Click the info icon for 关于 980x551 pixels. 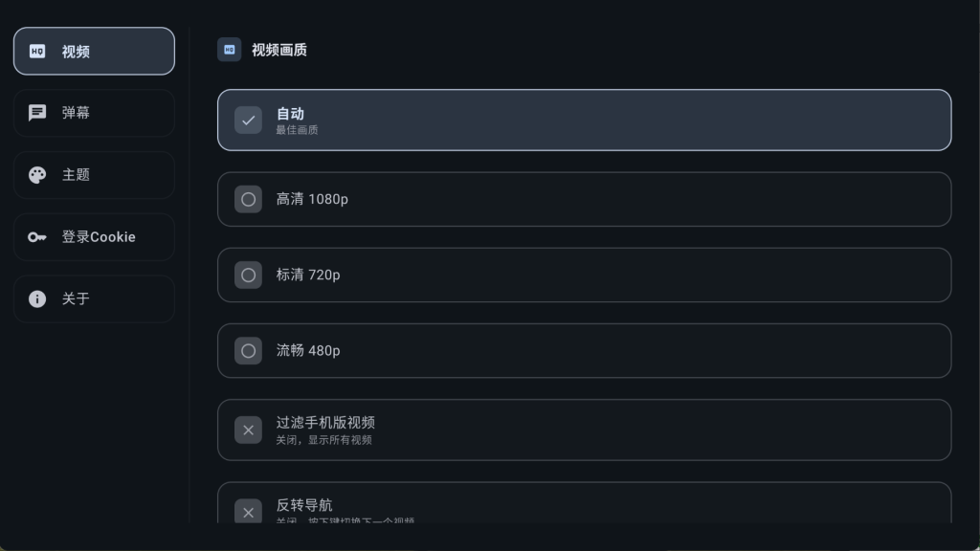point(37,298)
